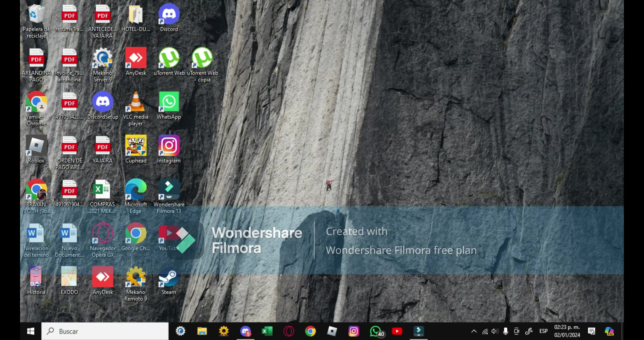644x340 pixels.
Task: Select the WhatsApp shortcut on the desktop
Action: [169, 106]
